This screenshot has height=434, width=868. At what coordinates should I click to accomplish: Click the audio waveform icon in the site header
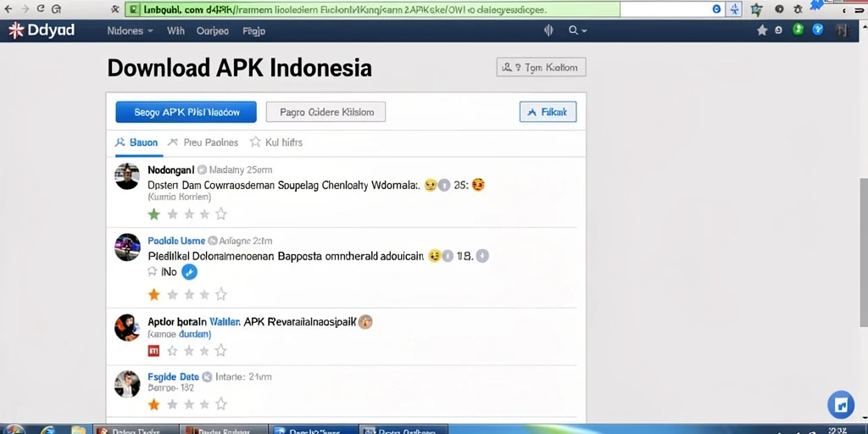click(548, 31)
